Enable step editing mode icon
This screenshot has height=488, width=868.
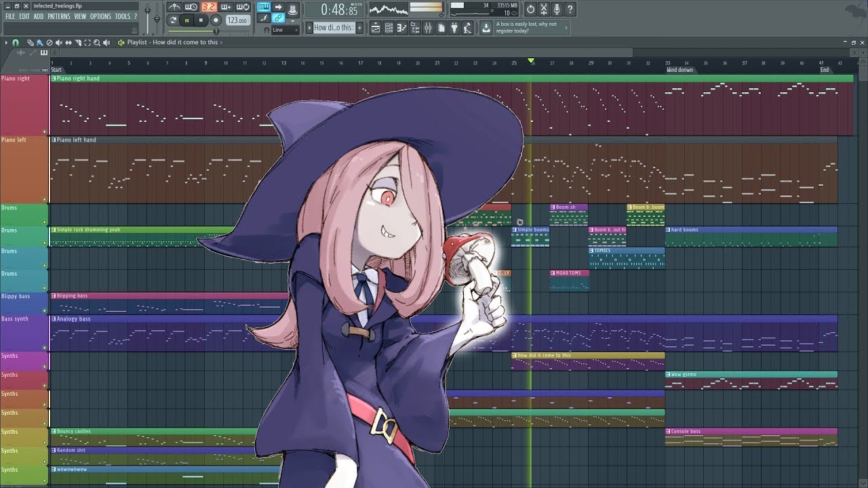[263, 18]
